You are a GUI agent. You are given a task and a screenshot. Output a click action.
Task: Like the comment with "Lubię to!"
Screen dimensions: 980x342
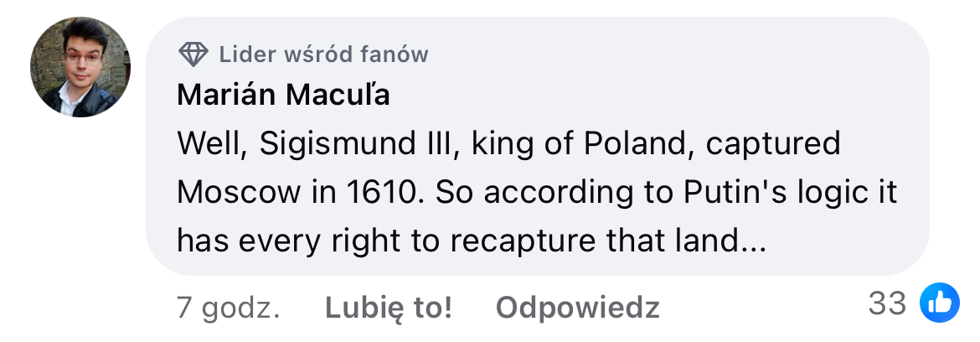(x=389, y=308)
